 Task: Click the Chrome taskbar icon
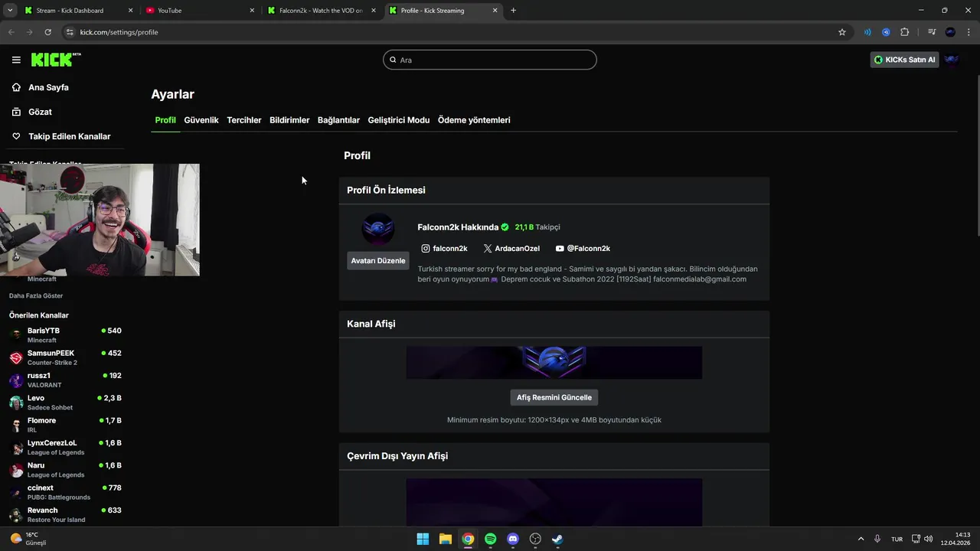468,539
